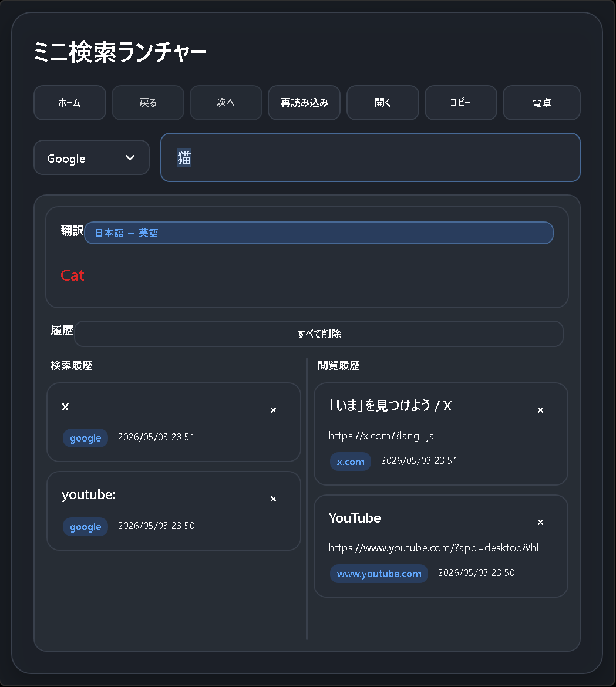Click the 翻訳 label
The image size is (616, 687).
[72, 230]
